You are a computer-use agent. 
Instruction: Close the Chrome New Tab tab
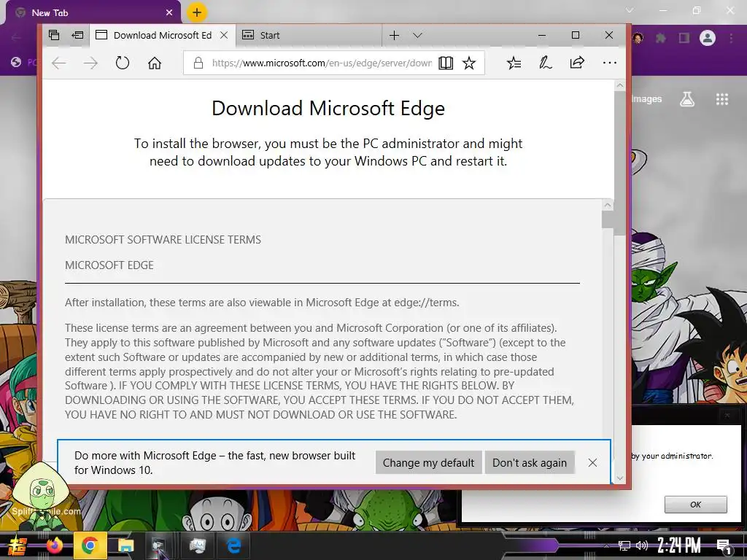tap(169, 13)
